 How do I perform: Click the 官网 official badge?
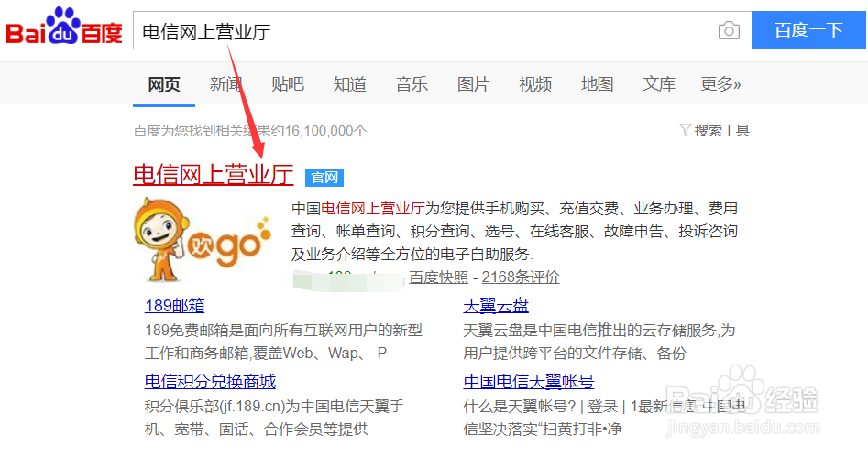(x=324, y=178)
